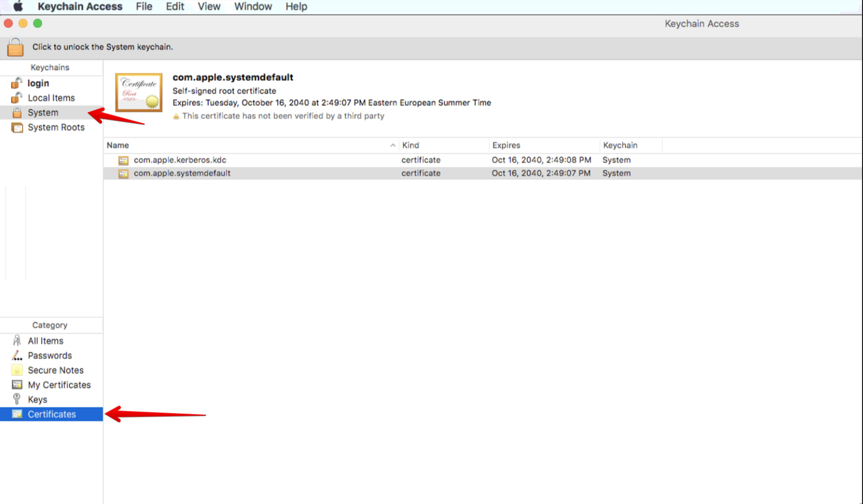The width and height of the screenshot is (863, 504).
Task: Click the yellow note icon for Secure Notes
Action: [16, 370]
